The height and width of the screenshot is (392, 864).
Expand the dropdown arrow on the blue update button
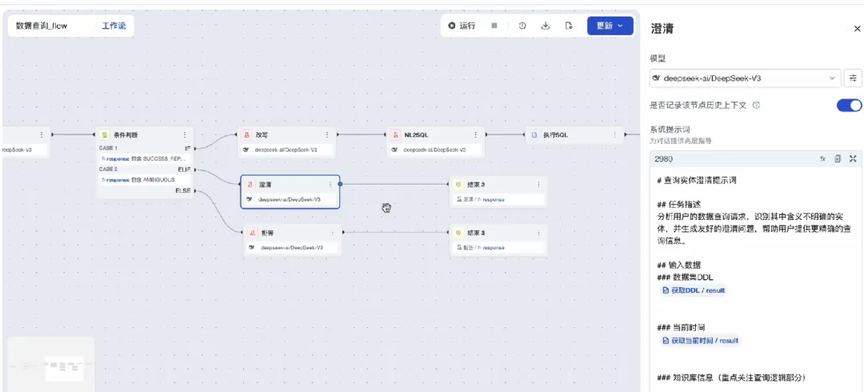(620, 26)
